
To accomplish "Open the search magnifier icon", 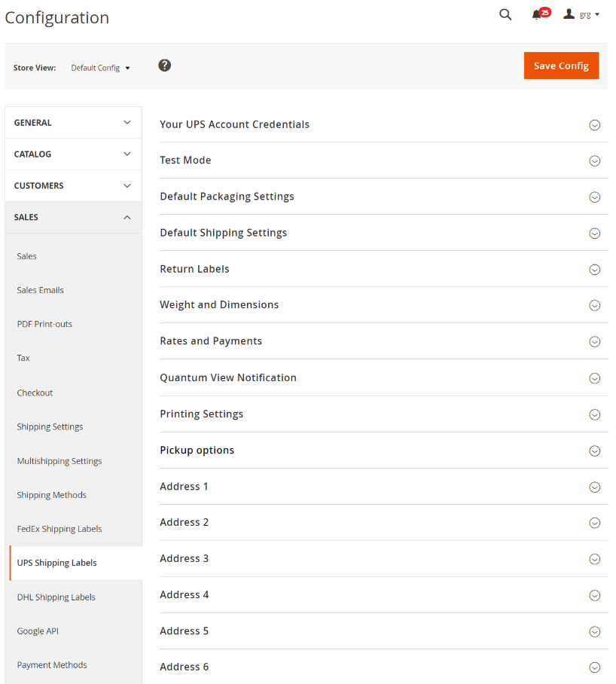I will coord(505,15).
